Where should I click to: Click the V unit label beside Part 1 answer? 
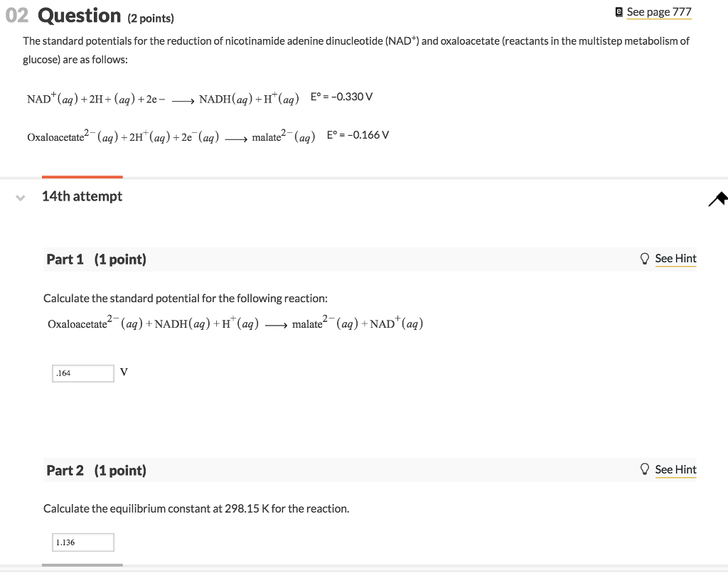123,373
